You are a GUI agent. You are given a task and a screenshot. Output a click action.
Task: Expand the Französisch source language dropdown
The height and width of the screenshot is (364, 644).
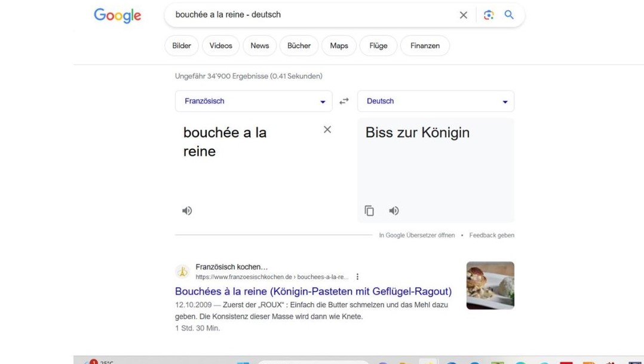coord(253,102)
